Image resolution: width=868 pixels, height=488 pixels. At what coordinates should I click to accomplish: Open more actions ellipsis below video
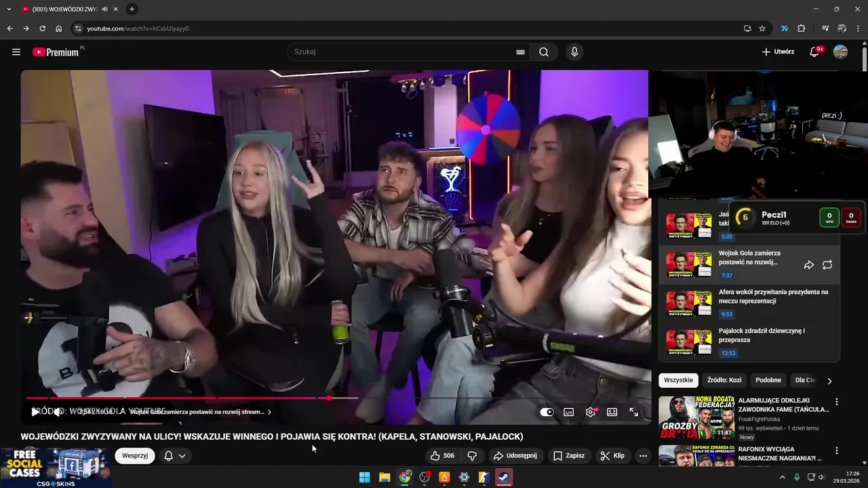[x=643, y=455]
